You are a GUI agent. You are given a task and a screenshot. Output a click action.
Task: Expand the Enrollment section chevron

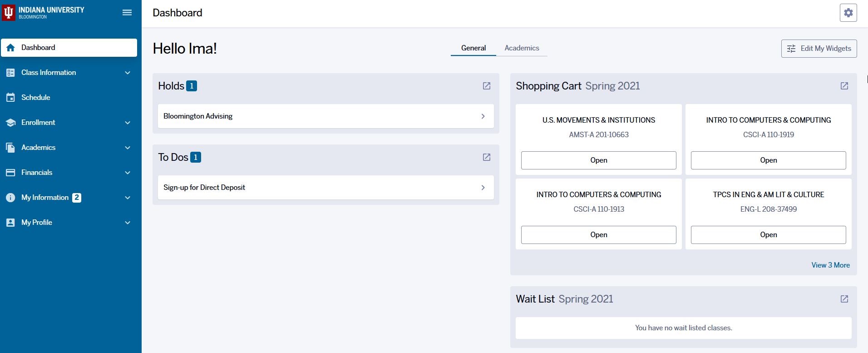(127, 123)
